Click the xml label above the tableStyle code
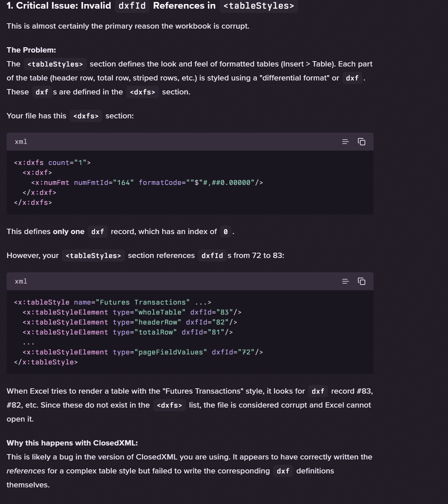448x504 pixels. click(x=21, y=281)
